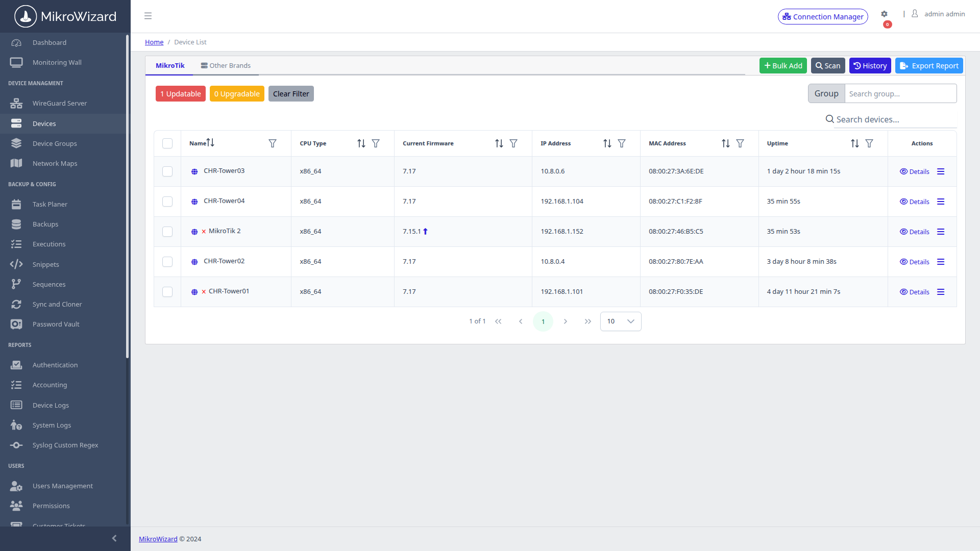Click Export Report button
The image size is (980, 551).
click(x=929, y=66)
